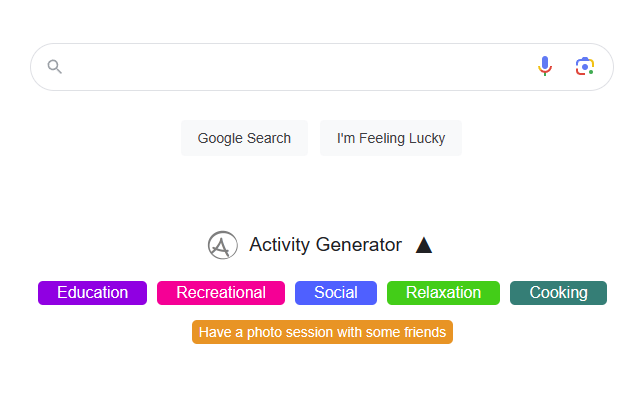Start voice search with the microphone icon
Viewport: 640px width, 400px height.
(x=545, y=67)
